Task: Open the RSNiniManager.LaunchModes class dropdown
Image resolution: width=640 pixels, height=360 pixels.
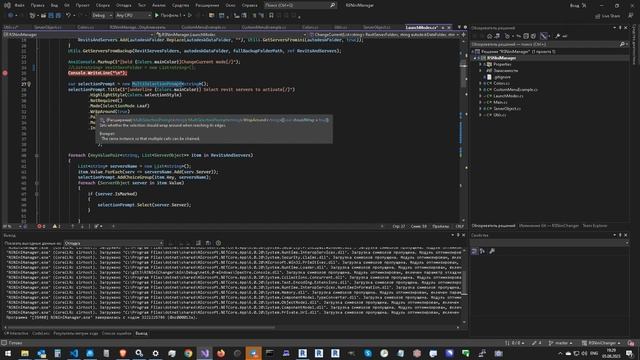Action: click(231, 35)
